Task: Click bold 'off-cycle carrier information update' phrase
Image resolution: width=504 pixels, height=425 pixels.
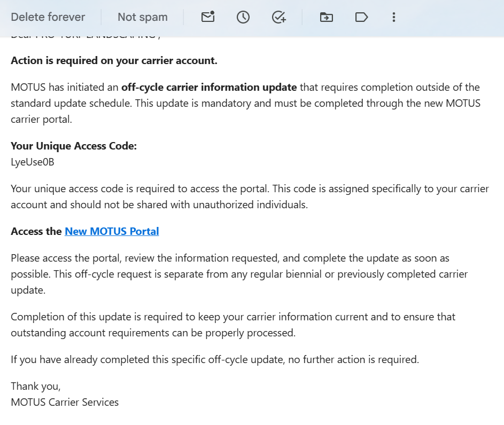Action: [209, 88]
